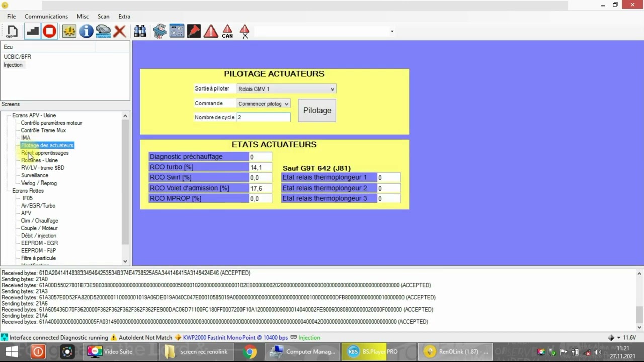The image size is (644, 362).
Task: Click Screens tree scrollbar down arrow
Action: tap(125, 261)
